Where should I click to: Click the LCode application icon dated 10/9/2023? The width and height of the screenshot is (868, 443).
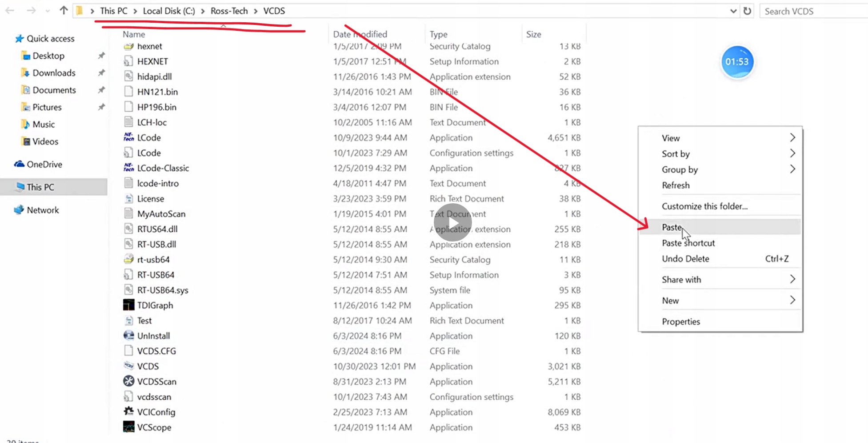pyautogui.click(x=128, y=137)
